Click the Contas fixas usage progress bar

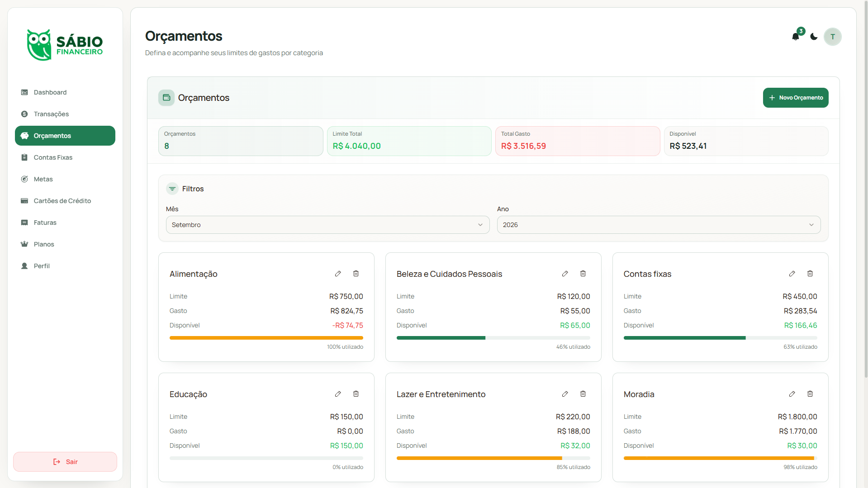pos(720,338)
